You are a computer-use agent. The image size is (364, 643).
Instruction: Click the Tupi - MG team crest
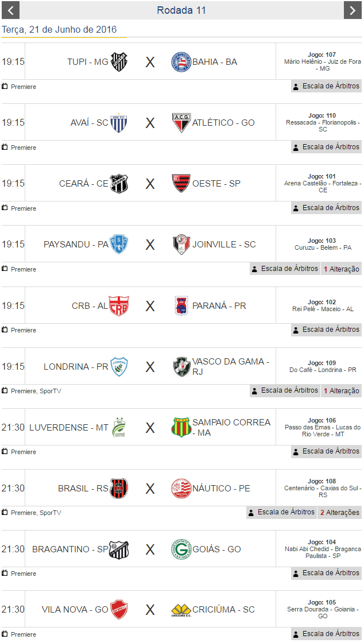(x=119, y=62)
